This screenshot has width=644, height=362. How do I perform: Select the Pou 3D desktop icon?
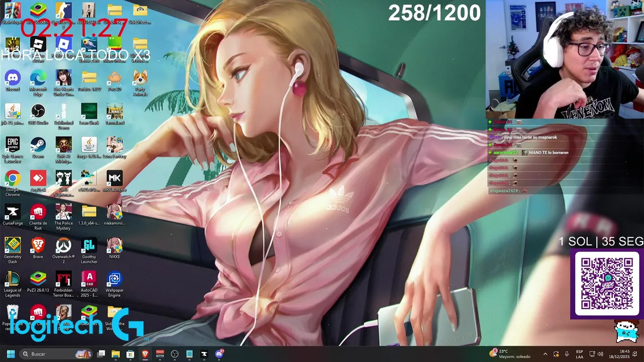[x=115, y=81]
